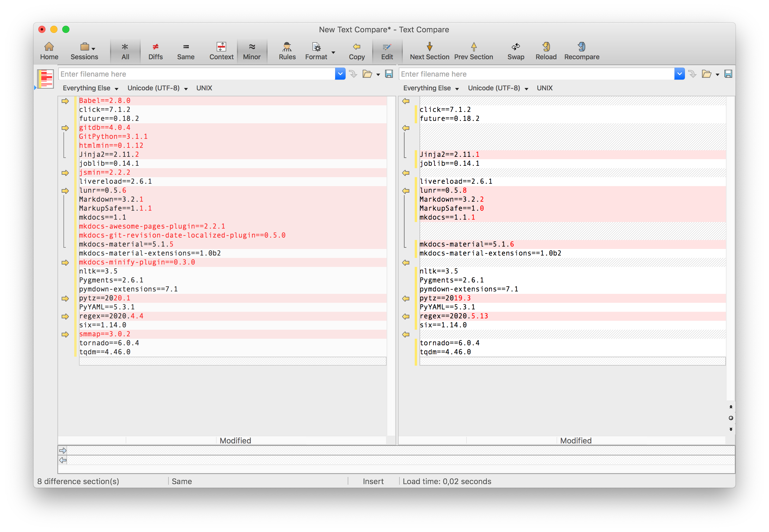
Task: Click the right pane load file arrow icon
Action: (692, 74)
